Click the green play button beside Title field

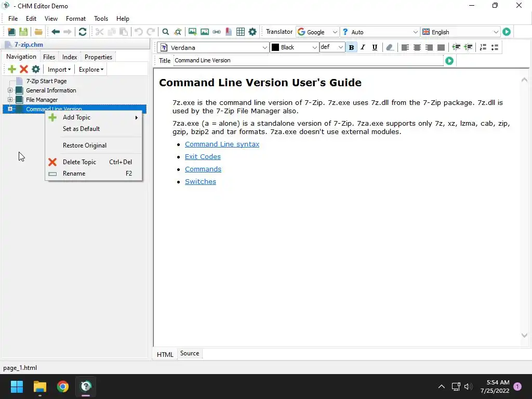point(449,61)
